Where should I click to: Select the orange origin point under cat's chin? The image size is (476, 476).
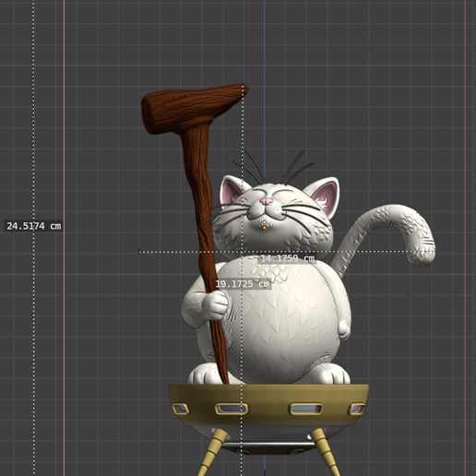264,228
